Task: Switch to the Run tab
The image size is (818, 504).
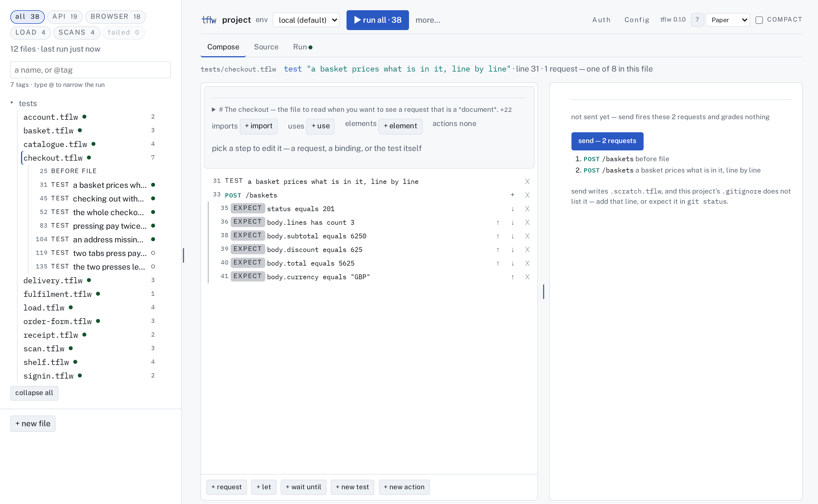Action: click(302, 47)
